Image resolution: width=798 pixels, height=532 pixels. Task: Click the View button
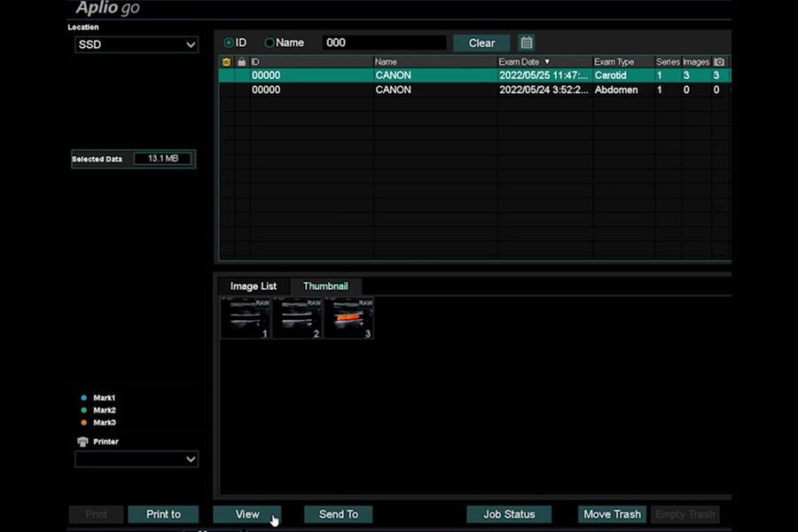coord(247,514)
